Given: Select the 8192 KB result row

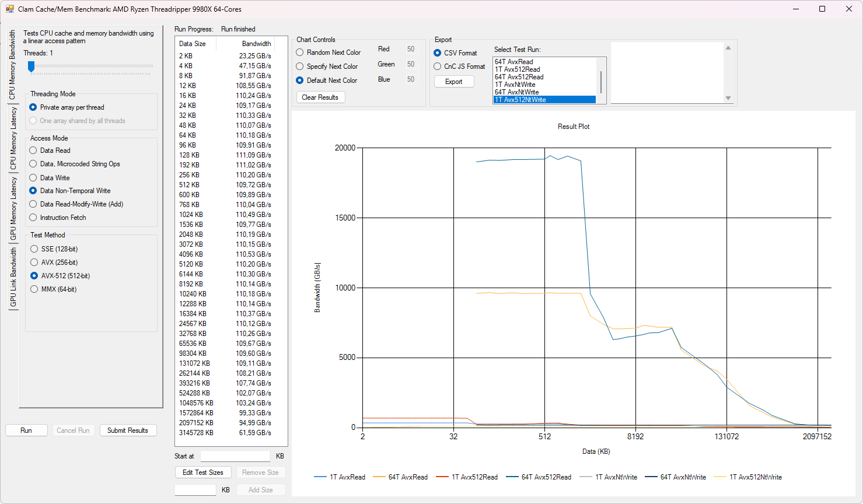Looking at the screenshot, I should pyautogui.click(x=225, y=284).
